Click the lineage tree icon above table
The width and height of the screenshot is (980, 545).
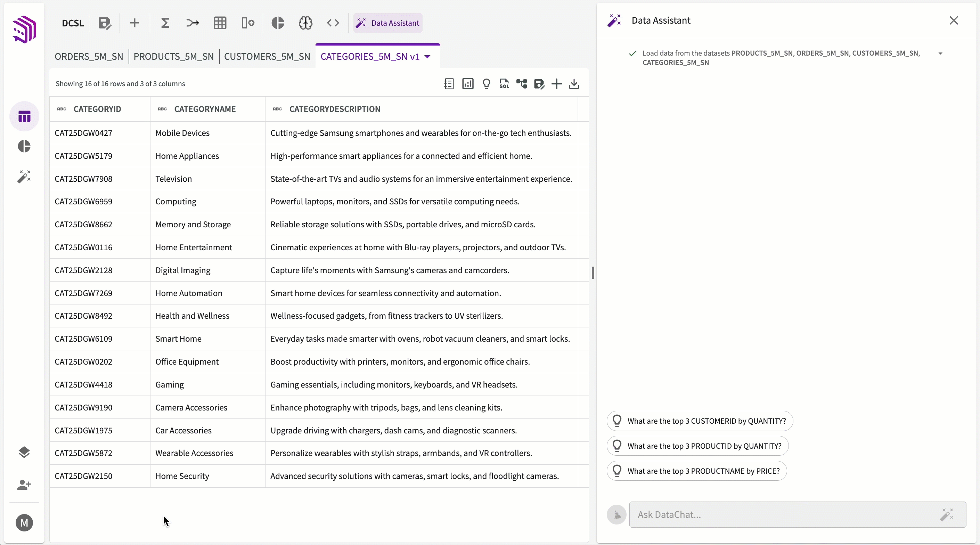tap(522, 84)
